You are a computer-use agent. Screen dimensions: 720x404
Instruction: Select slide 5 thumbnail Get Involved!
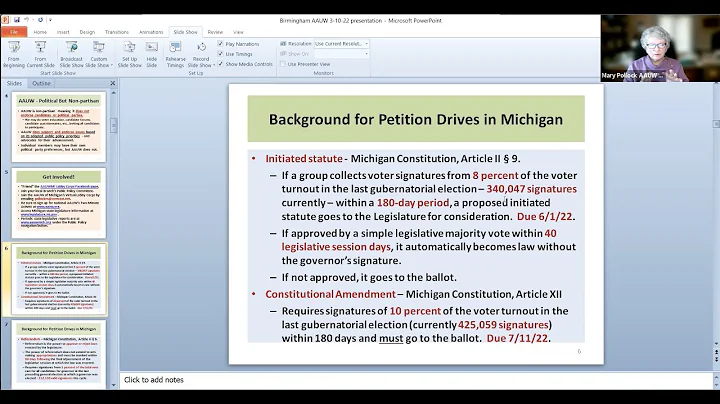click(59, 203)
